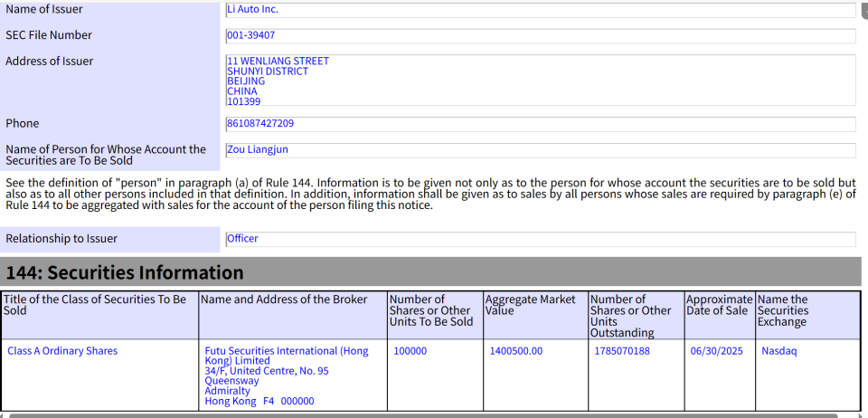Click the Address of Issuer text box
Viewport: 868px width, 418px height.
541,81
